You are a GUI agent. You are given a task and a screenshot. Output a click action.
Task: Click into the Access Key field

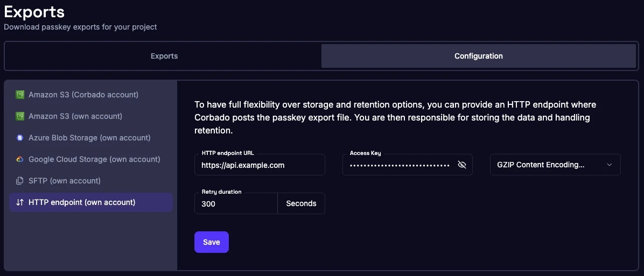tap(400, 165)
